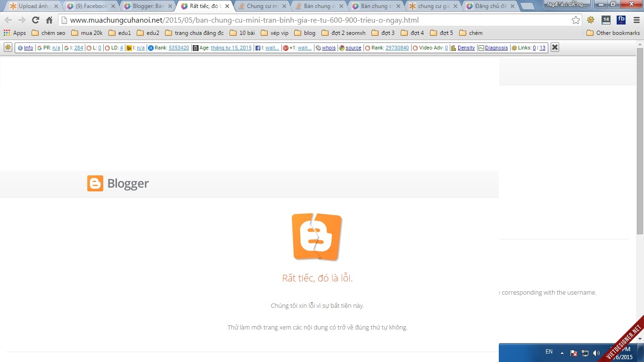Click the page vertical scrollbar thumb
644x362 pixels.
(x=640, y=141)
